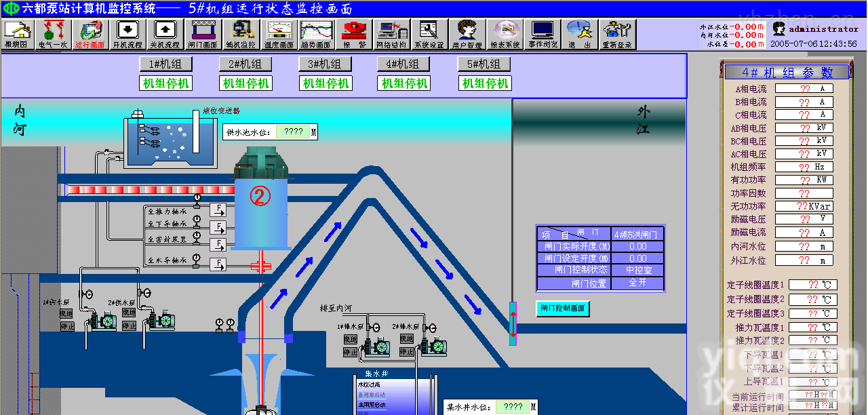
Task: Click the 重新登录 re-login icon
Action: pos(617,34)
